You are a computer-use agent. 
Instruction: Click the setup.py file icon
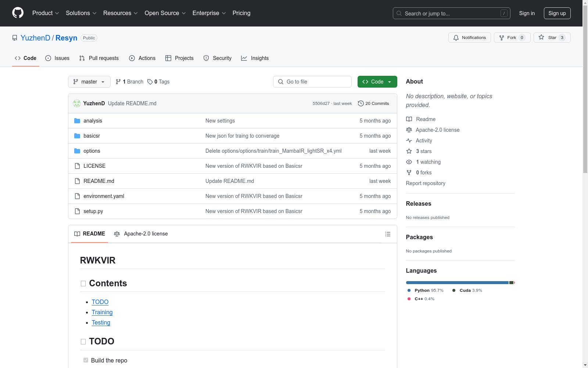(x=77, y=211)
